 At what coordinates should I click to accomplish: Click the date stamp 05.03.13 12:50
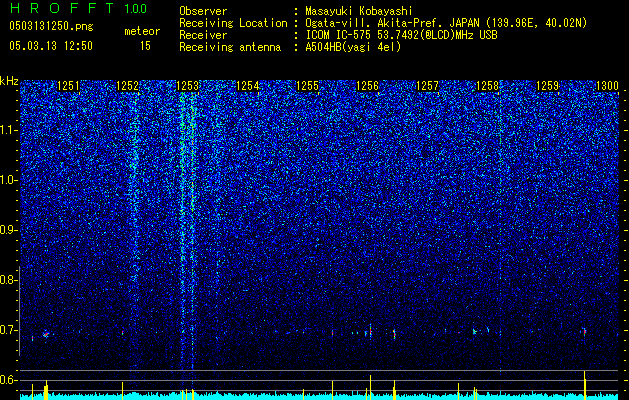coord(51,45)
